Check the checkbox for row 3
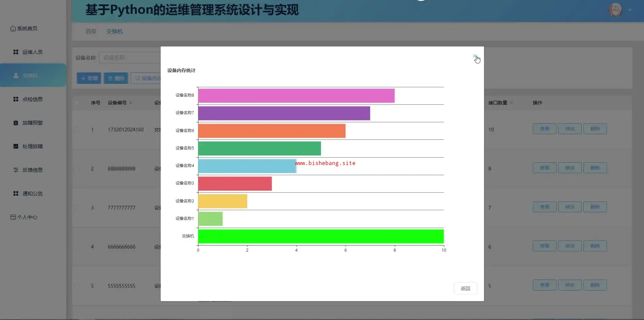644x320 pixels. pyautogui.click(x=76, y=208)
